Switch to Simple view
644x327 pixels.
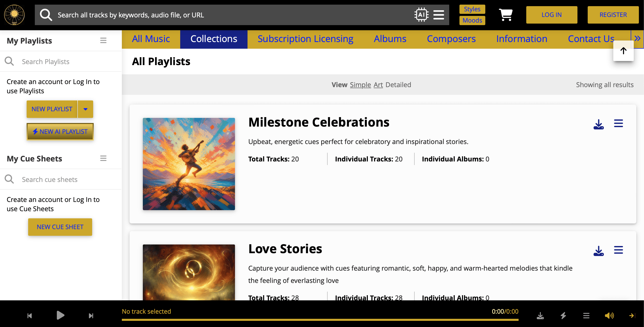click(360, 85)
